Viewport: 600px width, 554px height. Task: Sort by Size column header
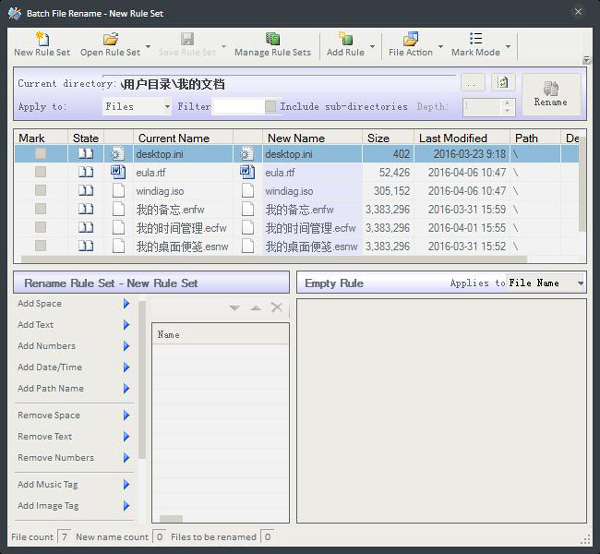pos(388,138)
